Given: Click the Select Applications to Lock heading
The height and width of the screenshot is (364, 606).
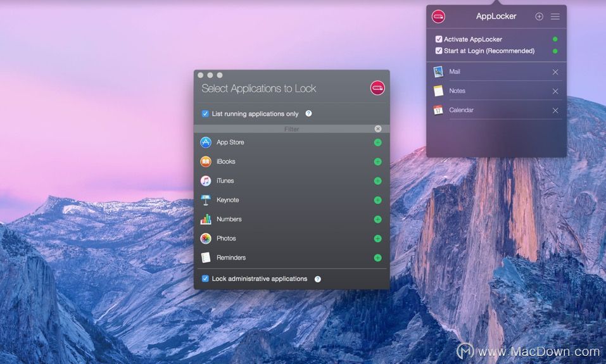Looking at the screenshot, I should click(259, 89).
